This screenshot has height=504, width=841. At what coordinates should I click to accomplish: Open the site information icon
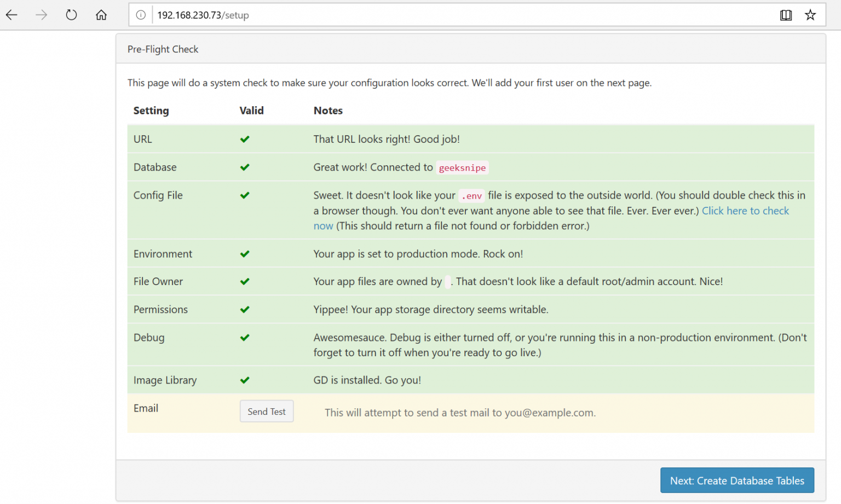pos(141,15)
